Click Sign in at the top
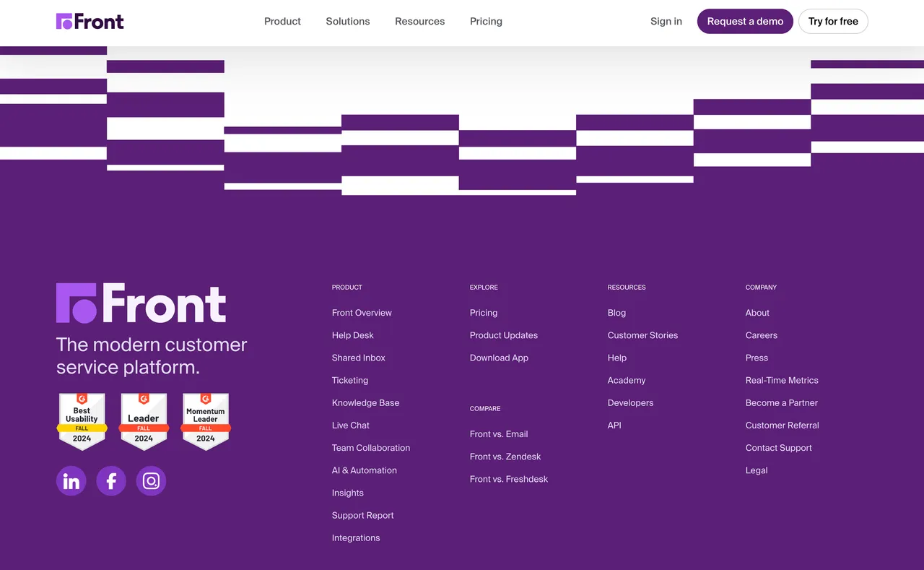The width and height of the screenshot is (924, 570). pyautogui.click(x=666, y=22)
